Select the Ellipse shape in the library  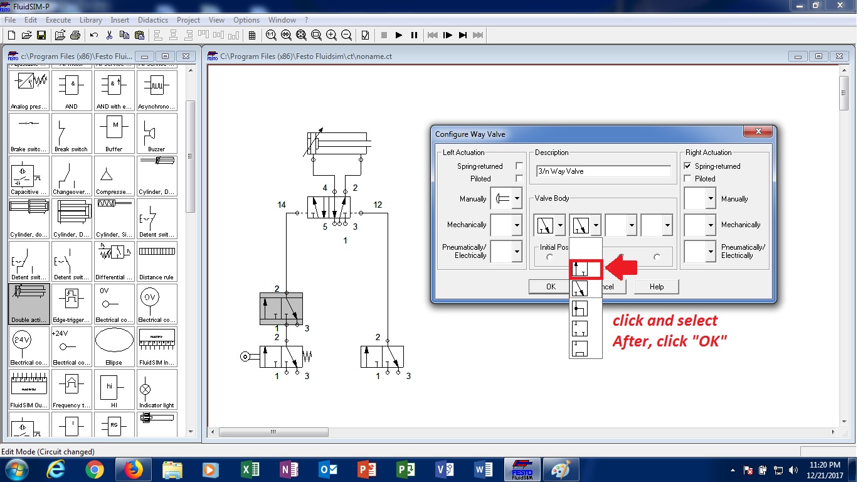click(x=114, y=346)
